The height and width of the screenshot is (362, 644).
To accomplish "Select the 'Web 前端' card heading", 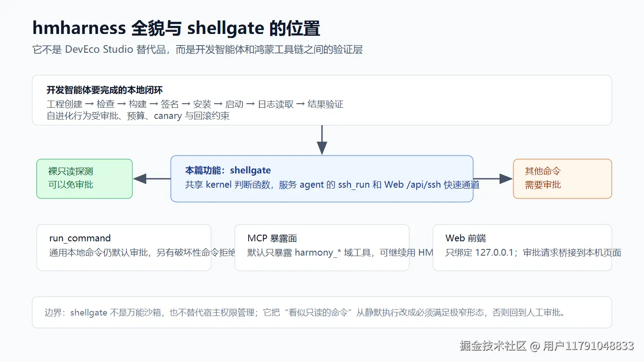I will (466, 238).
